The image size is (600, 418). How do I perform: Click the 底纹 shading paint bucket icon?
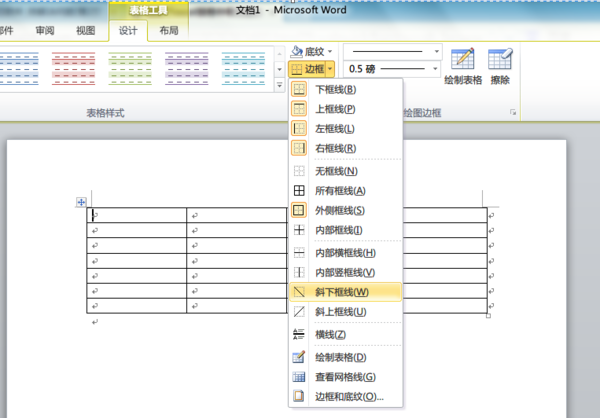pos(297,51)
